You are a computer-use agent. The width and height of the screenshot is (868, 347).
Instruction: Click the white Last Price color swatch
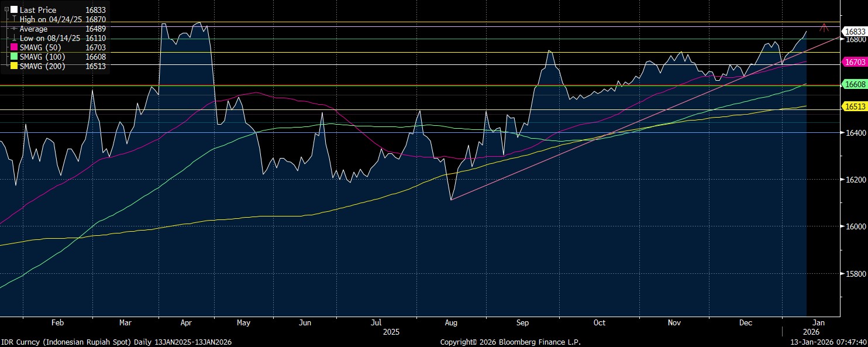coord(14,10)
